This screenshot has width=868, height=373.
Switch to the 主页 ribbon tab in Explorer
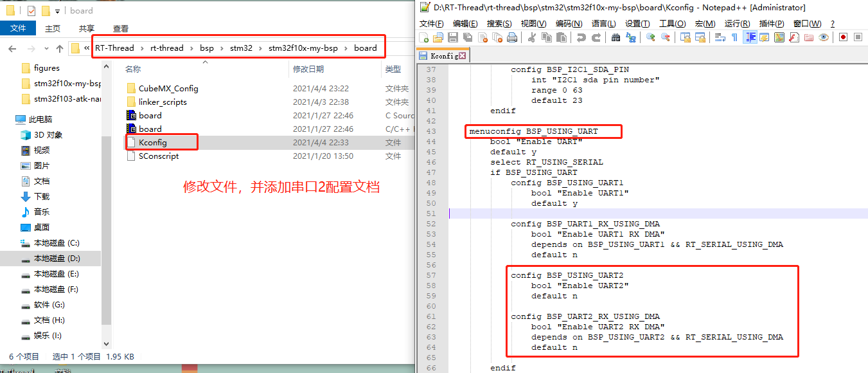[53, 28]
